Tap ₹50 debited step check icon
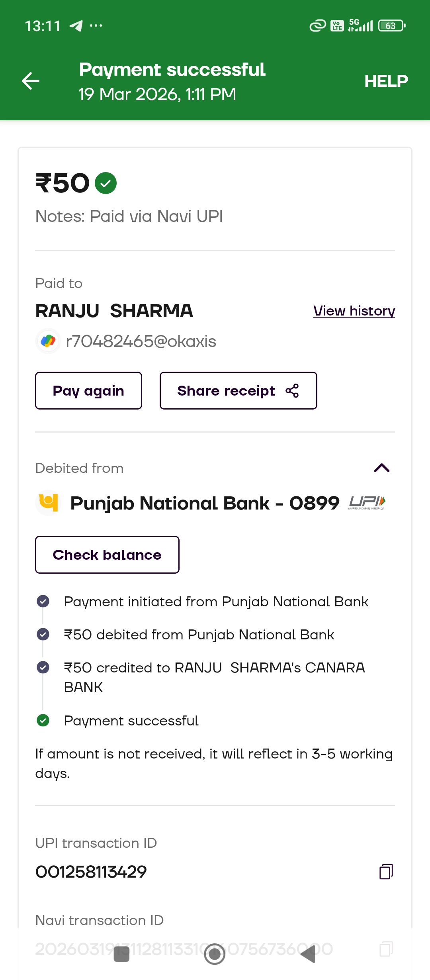The width and height of the screenshot is (430, 980). [x=43, y=634]
